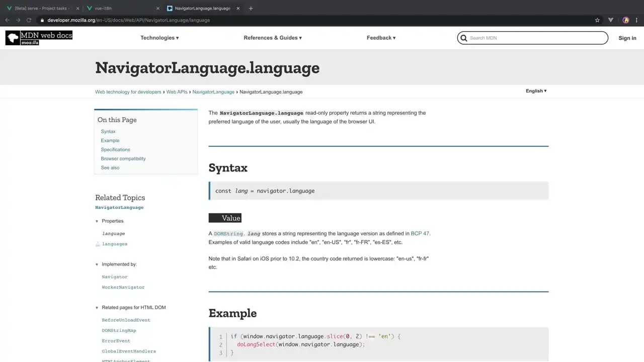Jump to Browser compatibility section link

pyautogui.click(x=123, y=159)
